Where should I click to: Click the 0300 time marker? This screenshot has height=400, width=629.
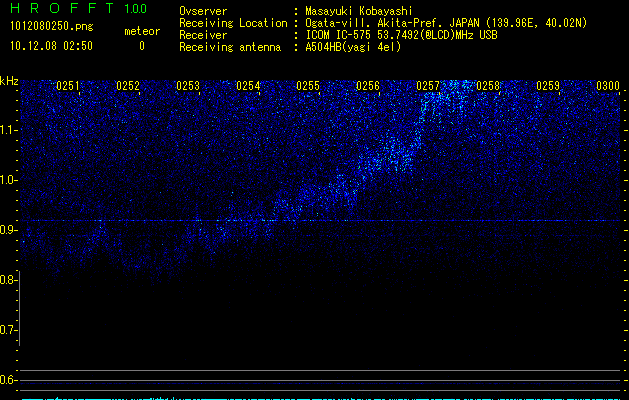click(608, 86)
